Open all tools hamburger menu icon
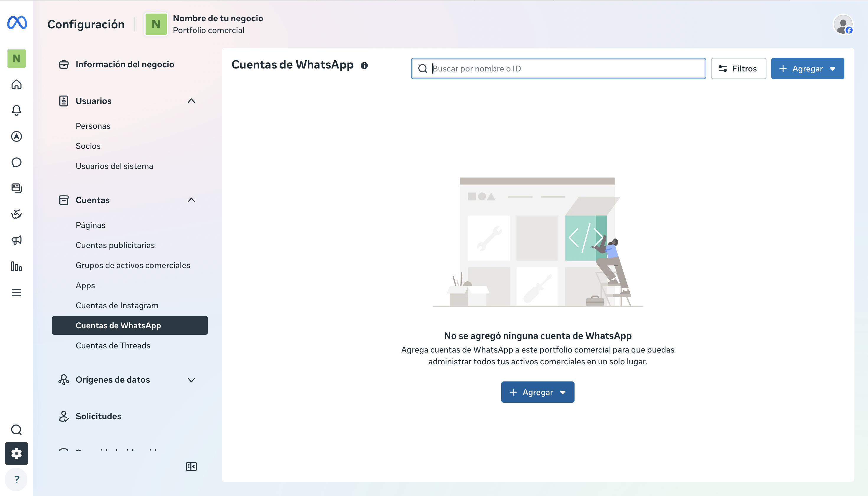The width and height of the screenshot is (868, 496). (x=16, y=292)
